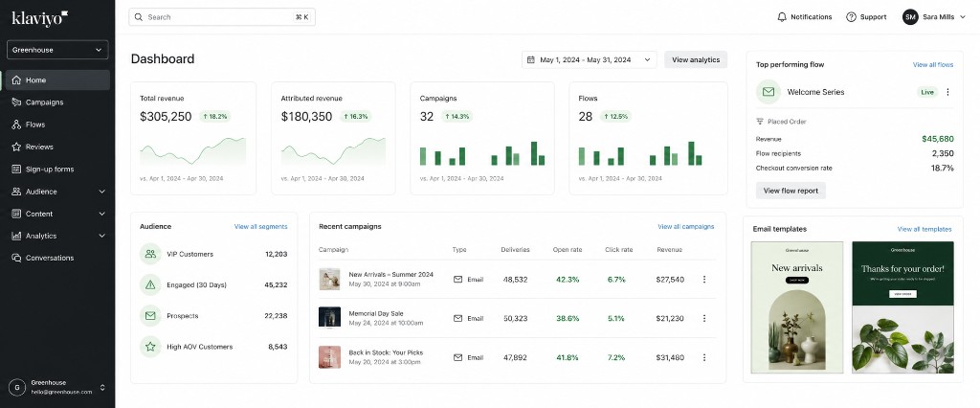Click the Content sidebar icon
This screenshot has height=408, width=980.
(x=16, y=214)
